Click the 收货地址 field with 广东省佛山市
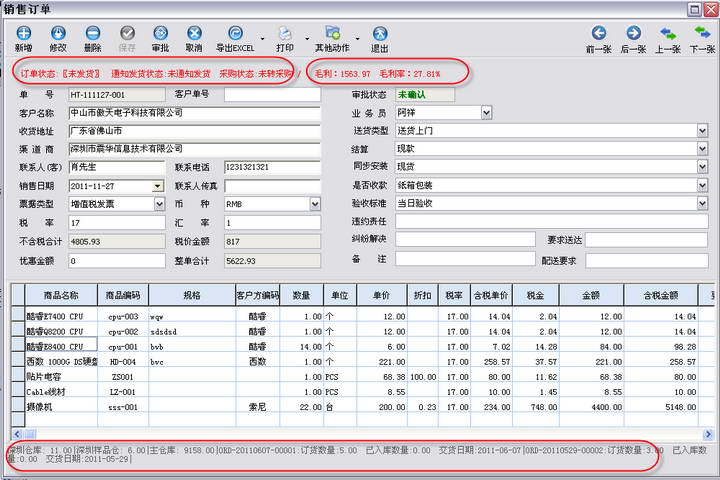This screenshot has width=720, height=480. pyautogui.click(x=194, y=131)
